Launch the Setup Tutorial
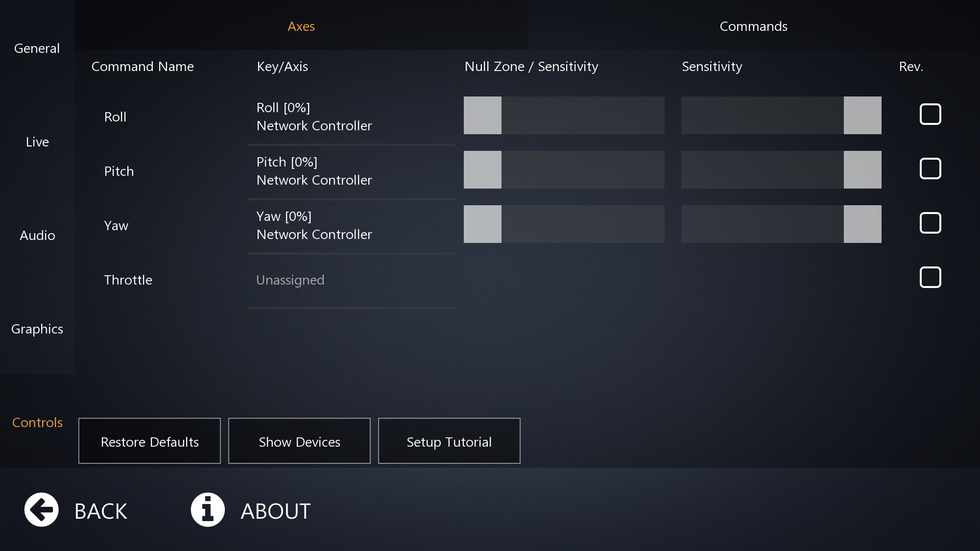The width and height of the screenshot is (980, 551). pos(449,441)
